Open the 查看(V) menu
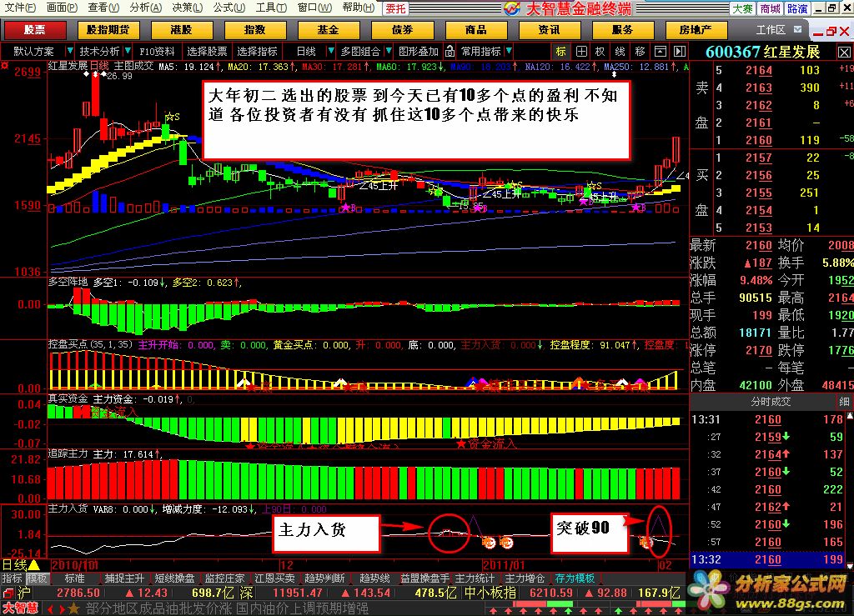Screen dimensions: 854x616 pos(103,8)
